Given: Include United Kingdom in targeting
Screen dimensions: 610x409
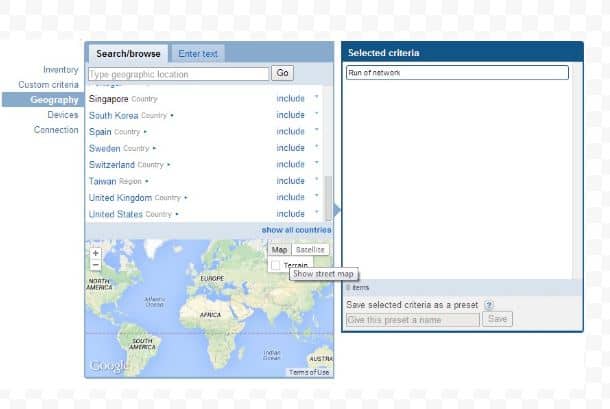Looking at the screenshot, I should 290,197.
